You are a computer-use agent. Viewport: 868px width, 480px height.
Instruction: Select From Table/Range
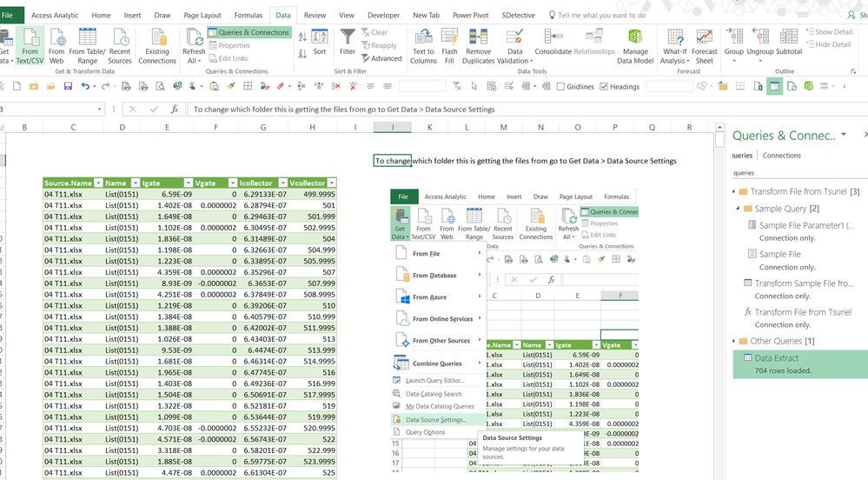[87, 47]
